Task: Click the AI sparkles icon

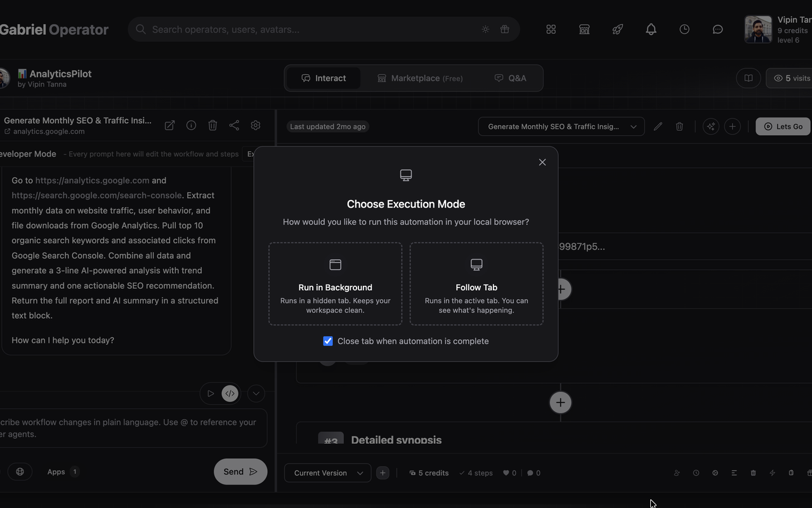Action: pos(711,126)
